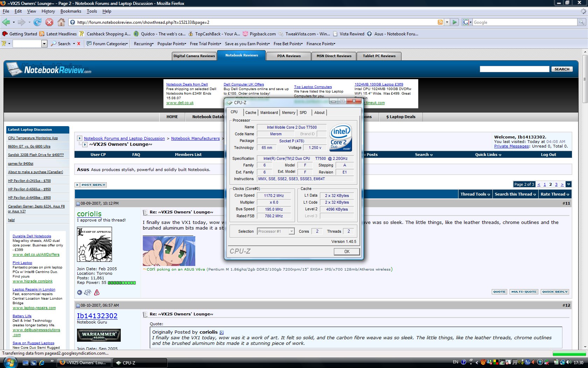
Task: Switch to Cache tab in CPU-Z
Action: click(251, 113)
